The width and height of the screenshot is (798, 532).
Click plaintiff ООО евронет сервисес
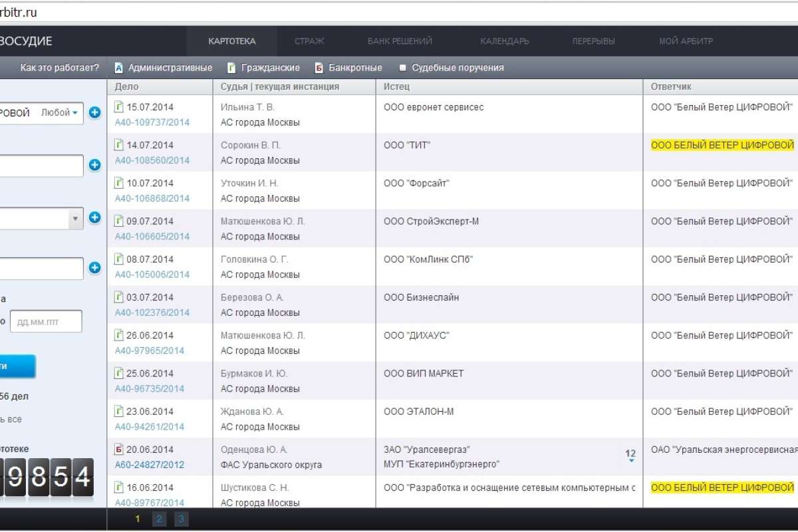click(434, 107)
